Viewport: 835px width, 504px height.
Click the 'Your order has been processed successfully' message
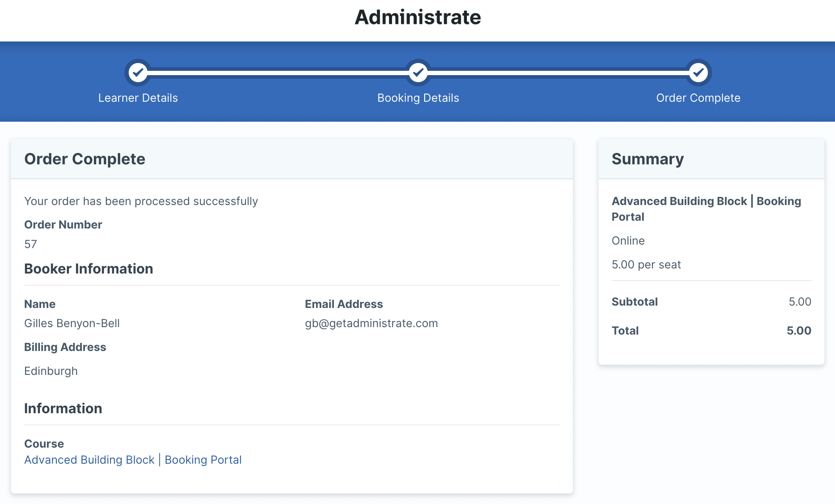141,201
